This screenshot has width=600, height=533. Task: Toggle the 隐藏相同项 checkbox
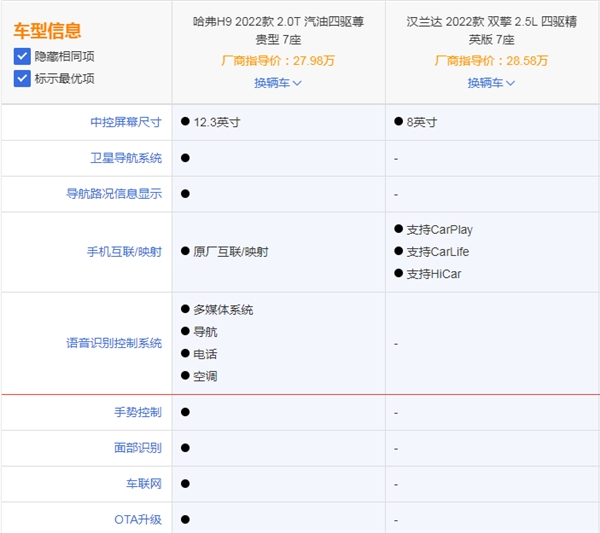(x=22, y=56)
